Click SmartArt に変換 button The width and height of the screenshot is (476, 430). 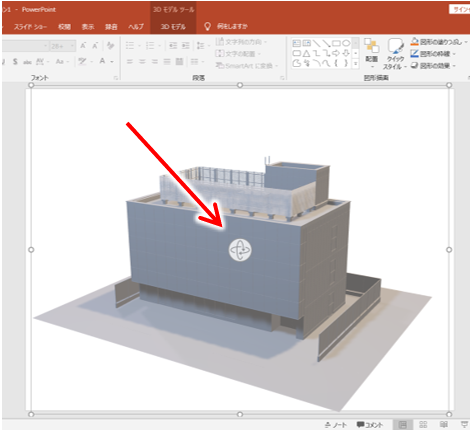pyautogui.click(x=246, y=66)
